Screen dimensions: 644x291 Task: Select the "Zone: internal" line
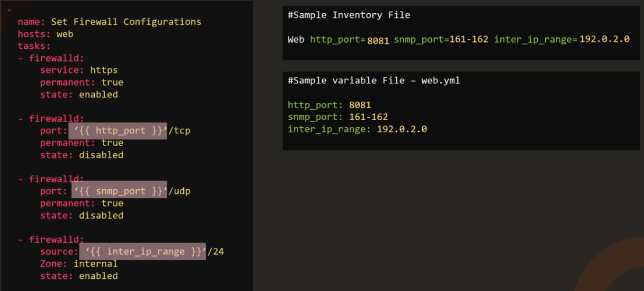click(79, 264)
